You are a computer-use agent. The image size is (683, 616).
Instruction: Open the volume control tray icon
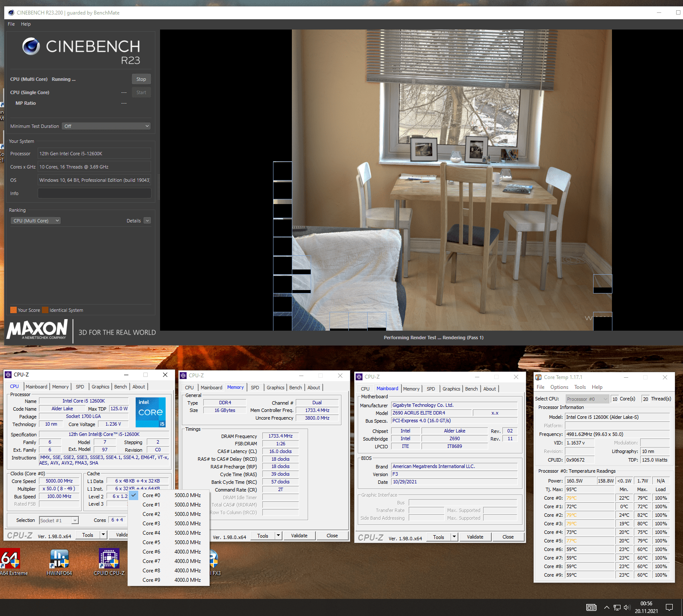click(x=627, y=607)
